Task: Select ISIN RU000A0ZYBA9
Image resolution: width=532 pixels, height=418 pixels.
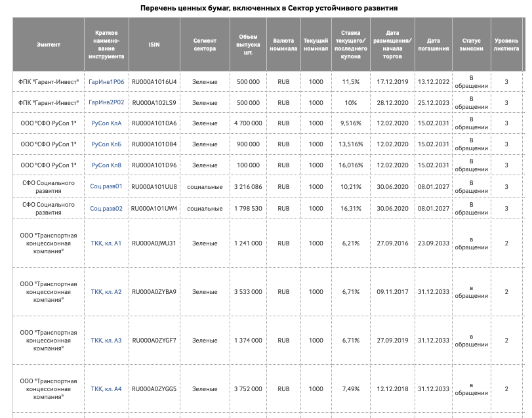Action: click(x=154, y=292)
